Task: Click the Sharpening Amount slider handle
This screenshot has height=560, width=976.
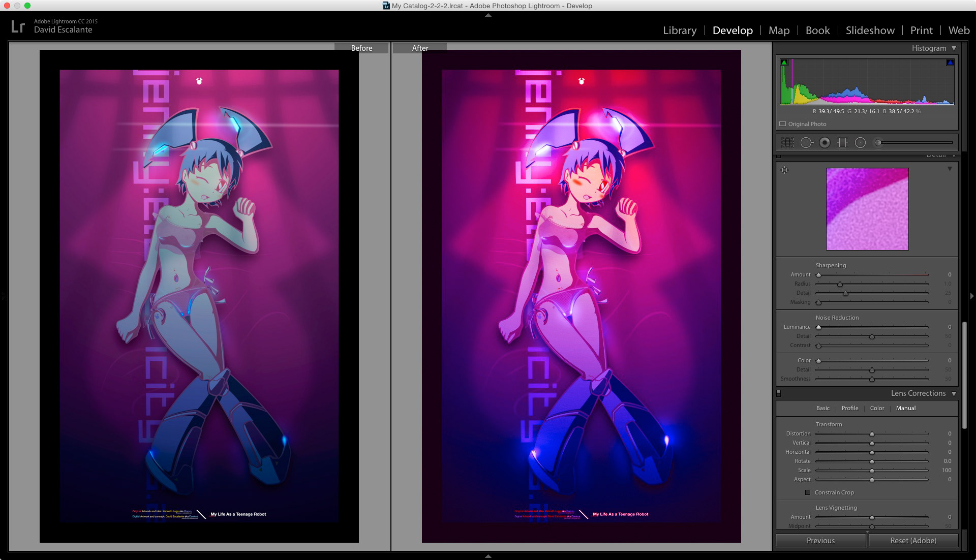Action: pyautogui.click(x=818, y=275)
